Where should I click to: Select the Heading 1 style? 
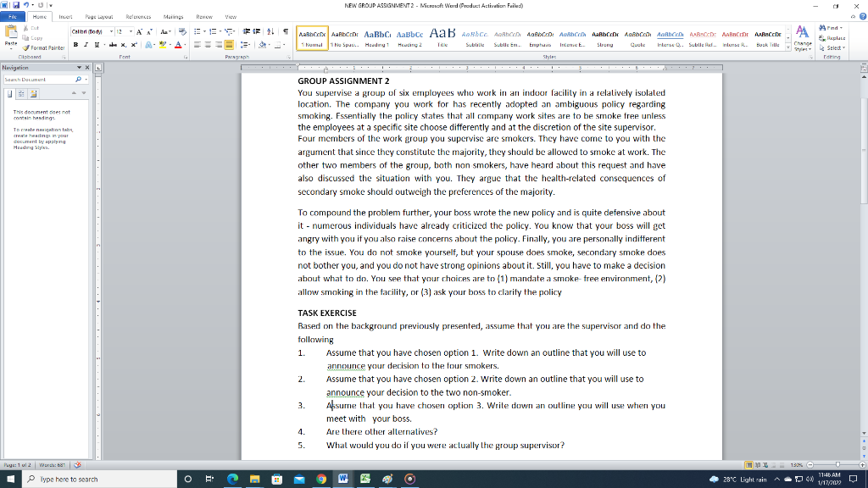click(x=378, y=36)
